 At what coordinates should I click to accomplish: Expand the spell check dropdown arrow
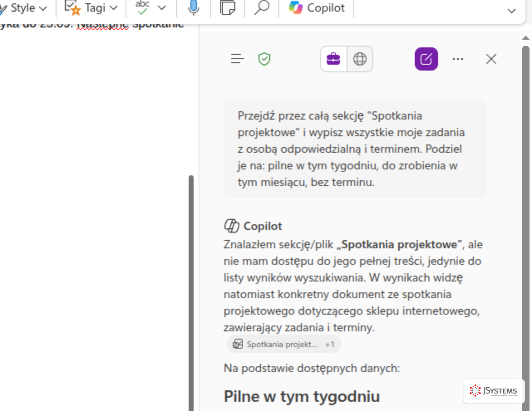(x=162, y=8)
